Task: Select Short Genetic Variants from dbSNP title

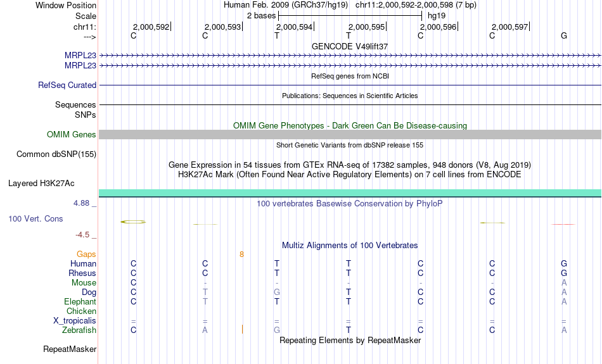Action: click(x=350, y=145)
